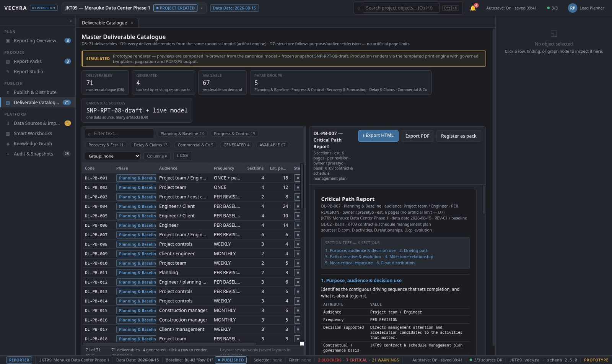
Task: Click the Report Studio pencil icon
Action: (x=8, y=72)
